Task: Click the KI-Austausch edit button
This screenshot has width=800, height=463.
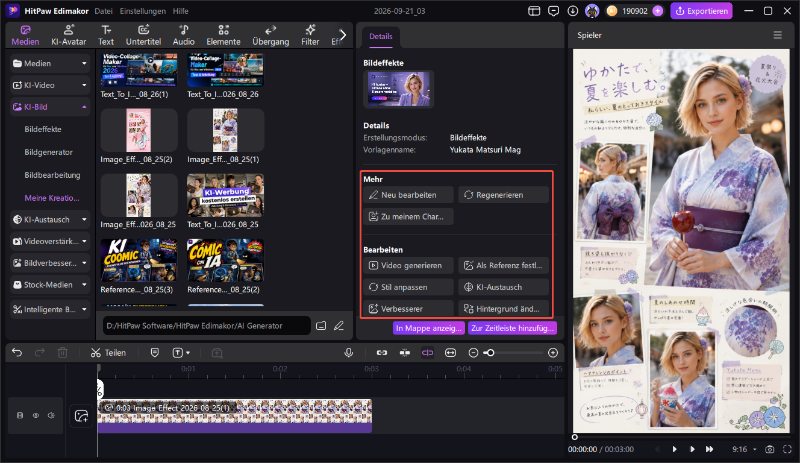Action: [x=504, y=287]
